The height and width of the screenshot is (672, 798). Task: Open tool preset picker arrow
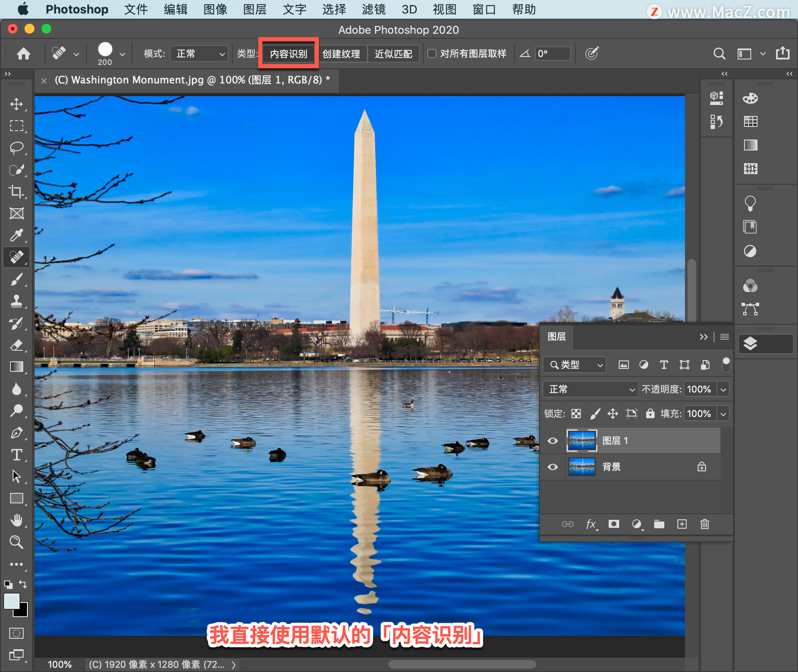click(76, 54)
